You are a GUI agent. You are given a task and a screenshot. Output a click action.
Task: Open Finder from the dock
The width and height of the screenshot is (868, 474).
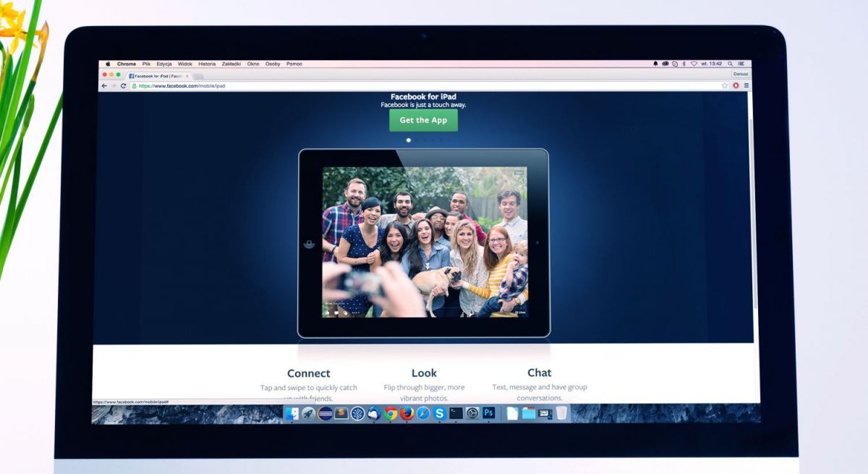point(292,413)
